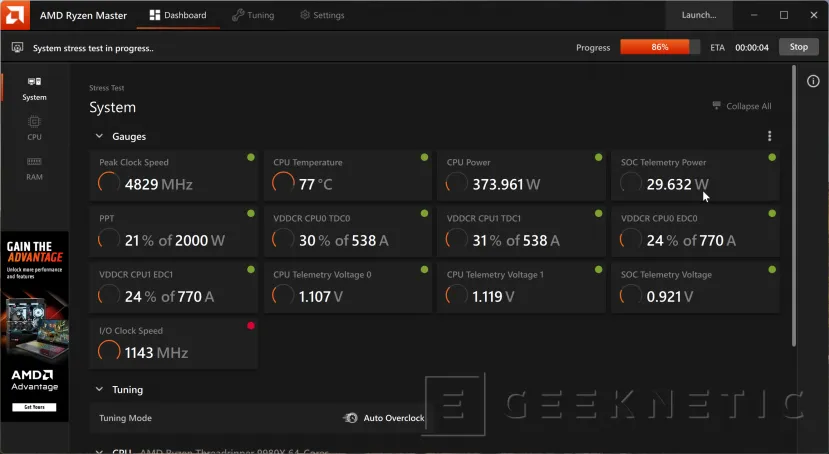This screenshot has height=454, width=829.
Task: Click the Stress Test breadcrumb label
Action: coord(107,88)
